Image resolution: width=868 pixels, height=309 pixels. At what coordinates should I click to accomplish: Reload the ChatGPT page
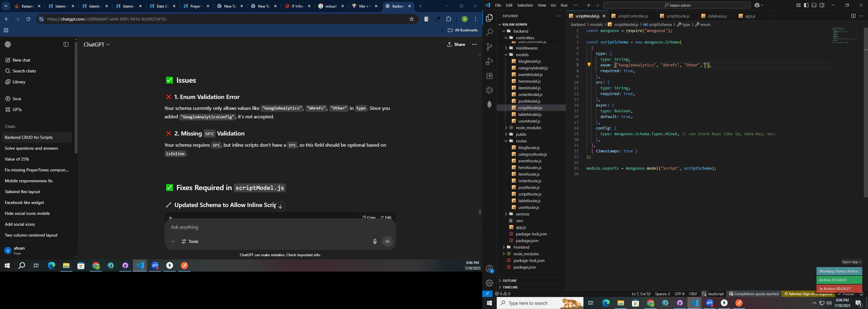(x=28, y=19)
